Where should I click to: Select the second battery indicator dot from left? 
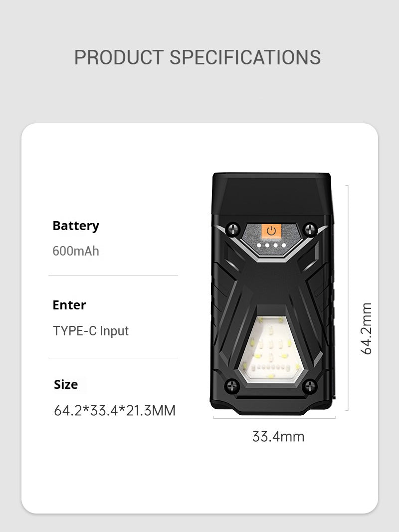point(267,246)
